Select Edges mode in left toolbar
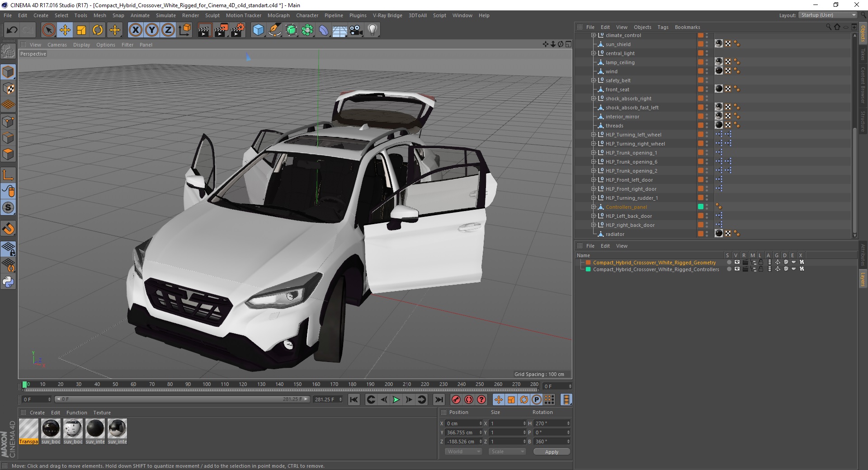This screenshot has width=868, height=470. click(8, 137)
